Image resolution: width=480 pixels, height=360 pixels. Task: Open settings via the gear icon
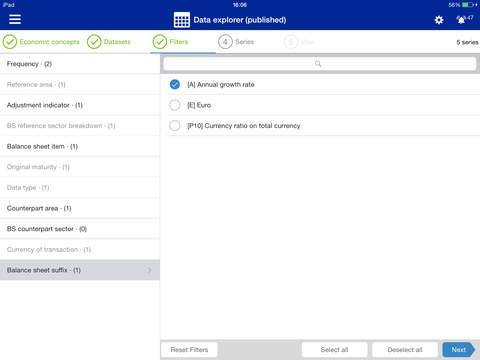[x=439, y=20]
